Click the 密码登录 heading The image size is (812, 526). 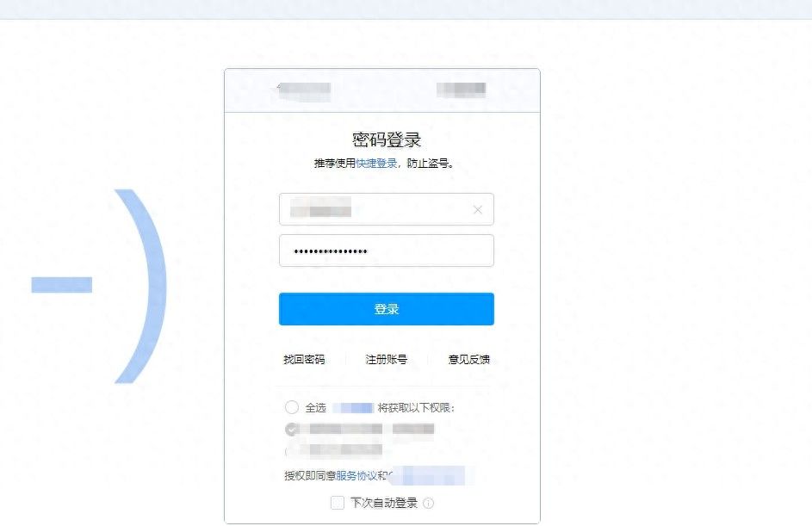click(387, 139)
